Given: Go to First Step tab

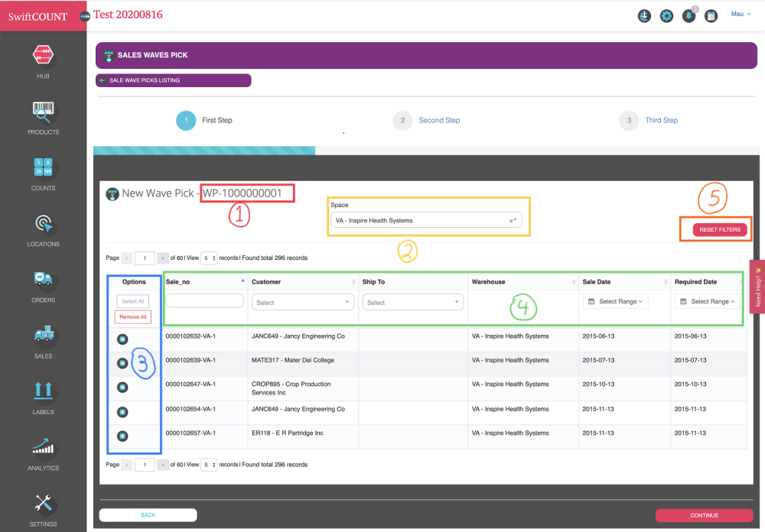Looking at the screenshot, I should [204, 121].
